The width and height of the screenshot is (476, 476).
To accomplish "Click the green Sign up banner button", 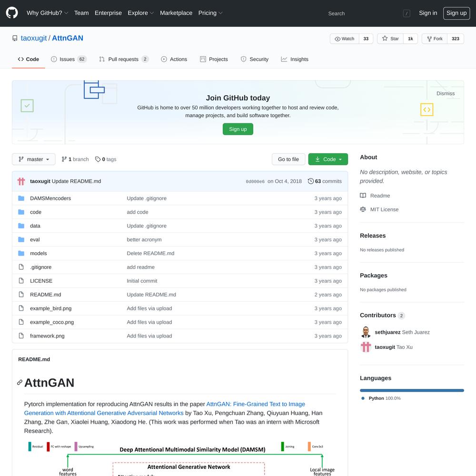I will (x=238, y=129).
